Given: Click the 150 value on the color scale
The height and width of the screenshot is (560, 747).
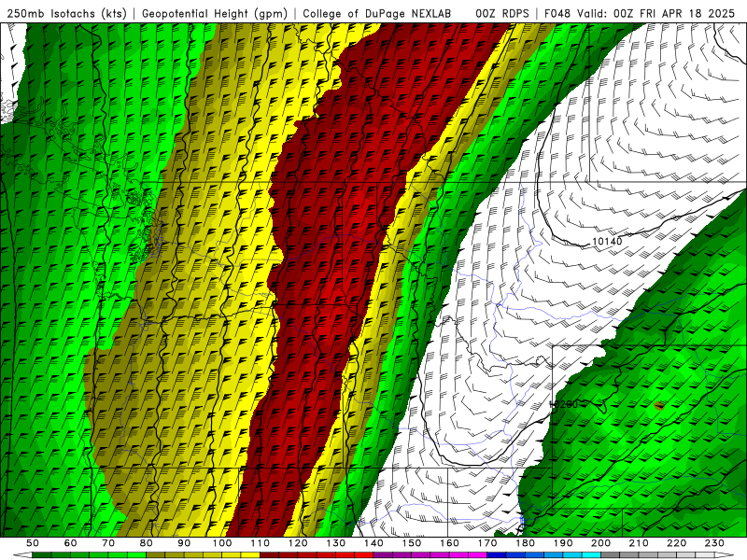Looking at the screenshot, I should pos(412,543).
